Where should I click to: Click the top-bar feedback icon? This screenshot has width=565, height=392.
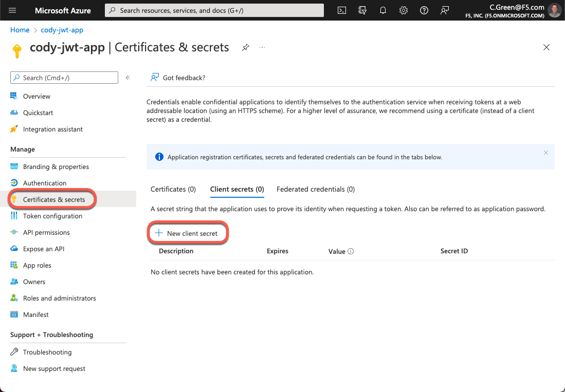click(x=445, y=10)
